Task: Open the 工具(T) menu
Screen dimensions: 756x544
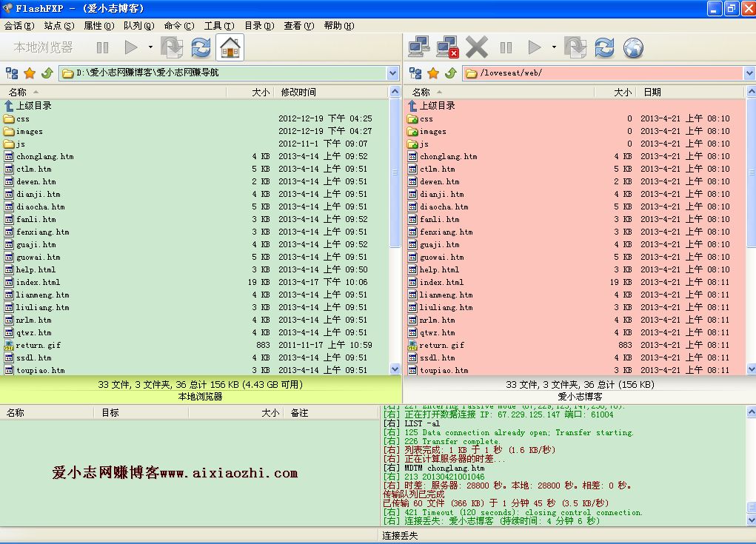Action: pos(218,26)
